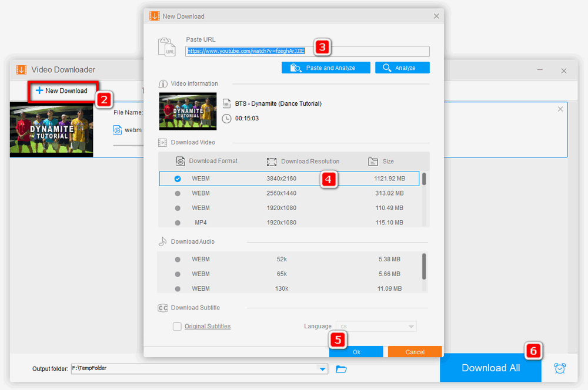Click the video title document icon
This screenshot has width=588, height=390.
[226, 103]
